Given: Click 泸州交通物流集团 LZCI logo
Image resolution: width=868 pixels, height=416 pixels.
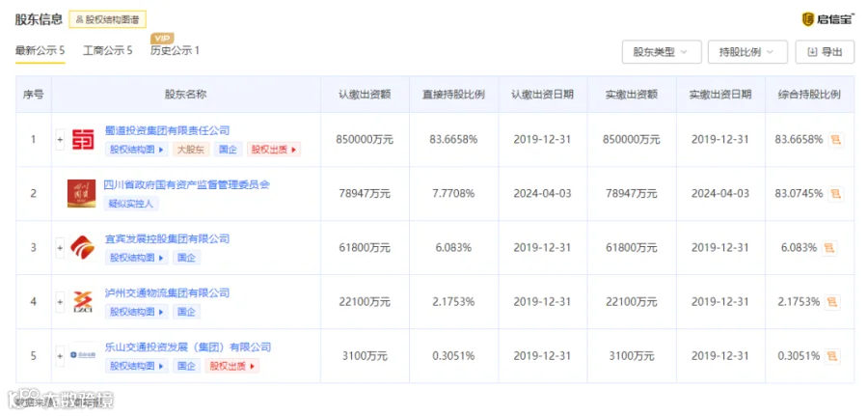Looking at the screenshot, I should coord(83,302).
